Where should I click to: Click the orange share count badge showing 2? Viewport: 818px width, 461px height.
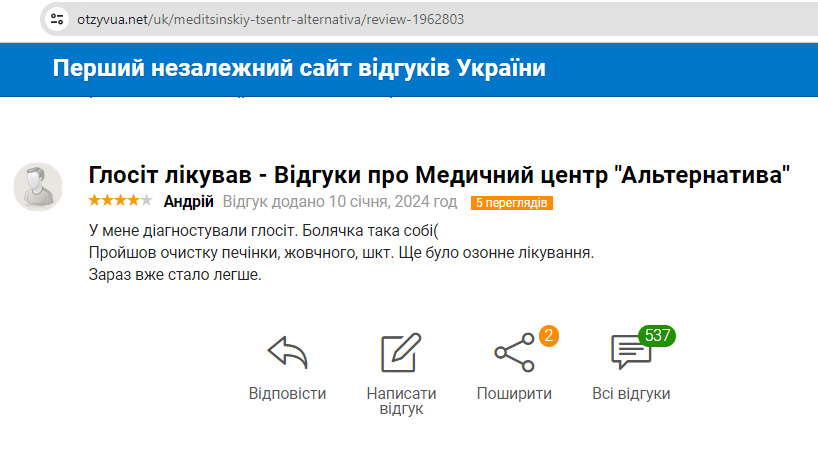tap(547, 336)
